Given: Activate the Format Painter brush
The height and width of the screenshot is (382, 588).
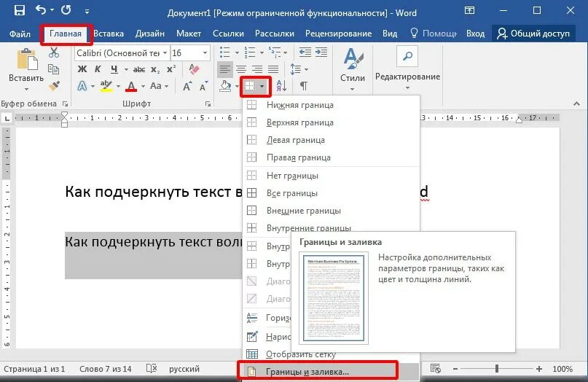Looking at the screenshot, I should coord(55,86).
